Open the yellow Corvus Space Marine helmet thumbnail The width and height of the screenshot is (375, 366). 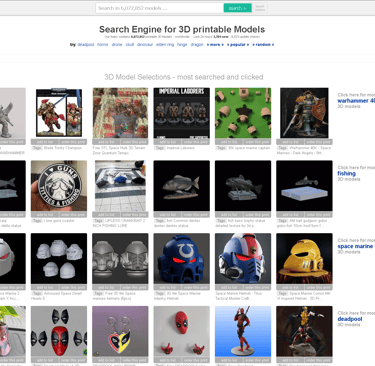pyautogui.click(x=304, y=258)
